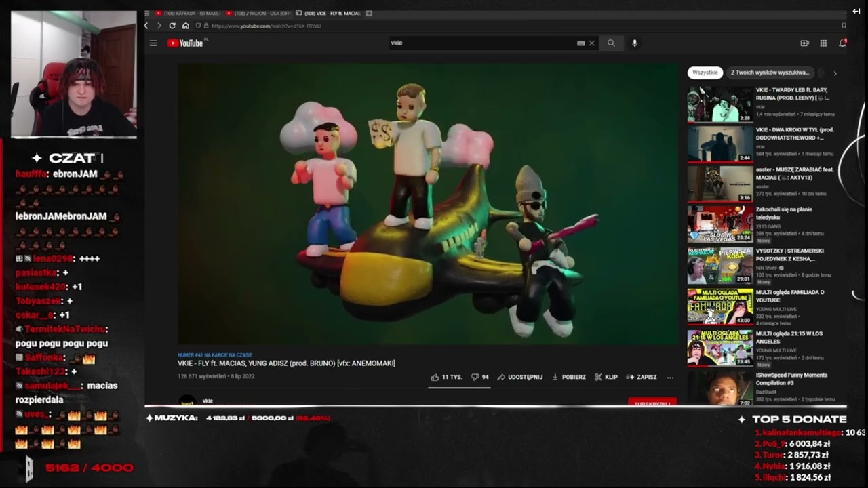Open the YouTube apps grid
The width and height of the screenshot is (868, 488).
tap(823, 43)
